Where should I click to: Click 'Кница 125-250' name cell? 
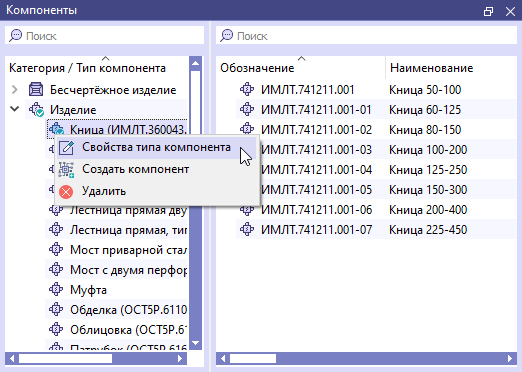pyautogui.click(x=428, y=170)
